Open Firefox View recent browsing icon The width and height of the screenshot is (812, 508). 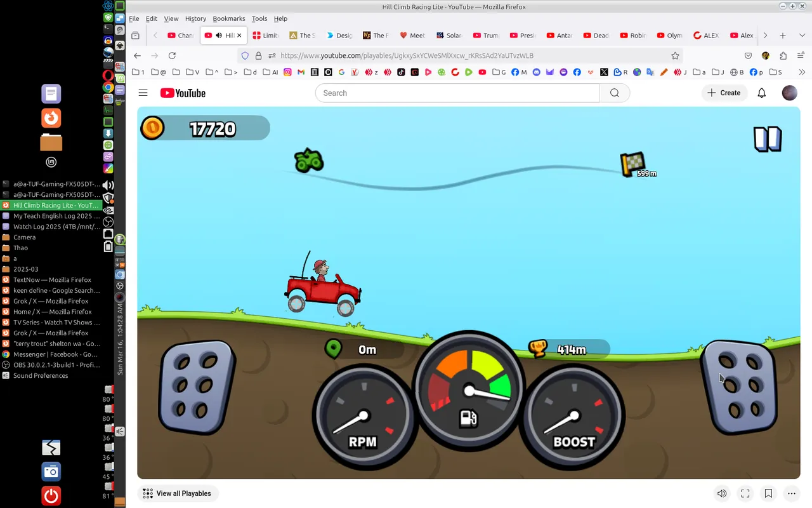(135, 36)
